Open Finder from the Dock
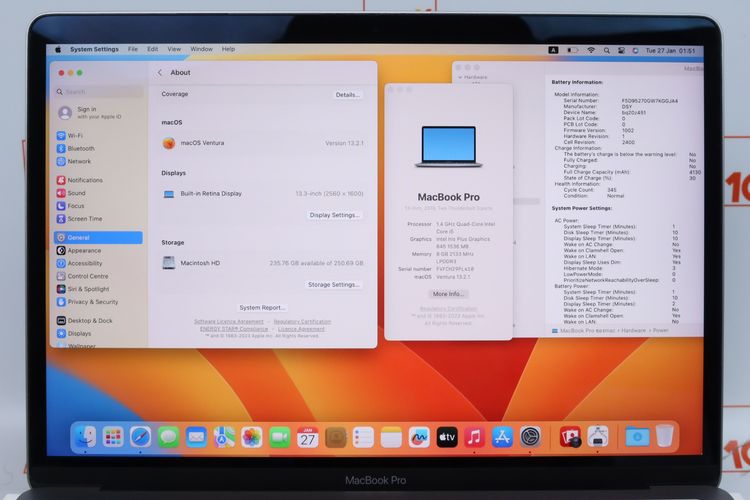 [x=85, y=436]
